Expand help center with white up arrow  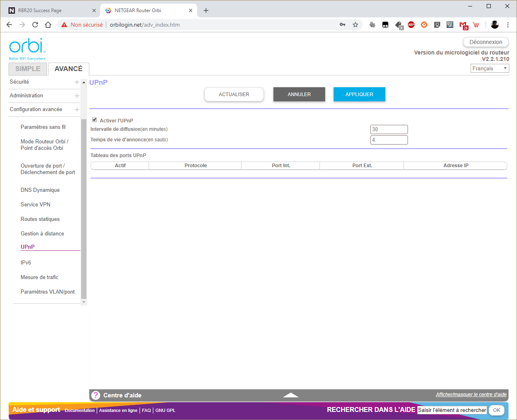291,395
